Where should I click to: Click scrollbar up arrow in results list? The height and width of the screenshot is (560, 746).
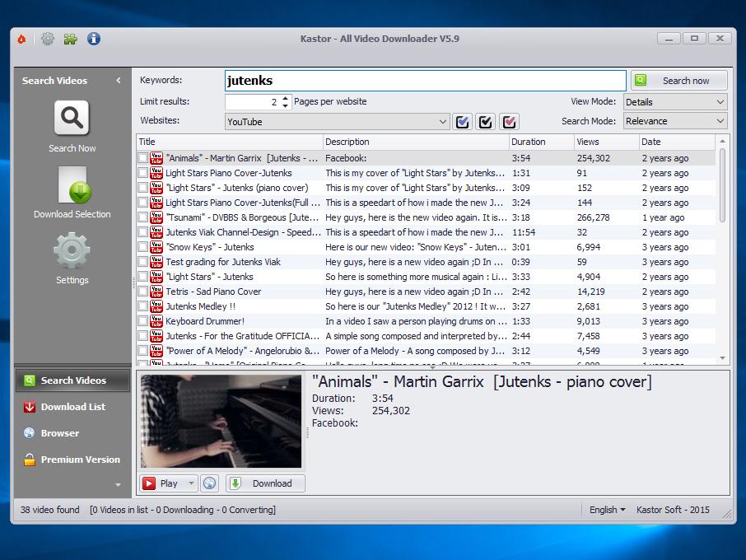tap(722, 142)
